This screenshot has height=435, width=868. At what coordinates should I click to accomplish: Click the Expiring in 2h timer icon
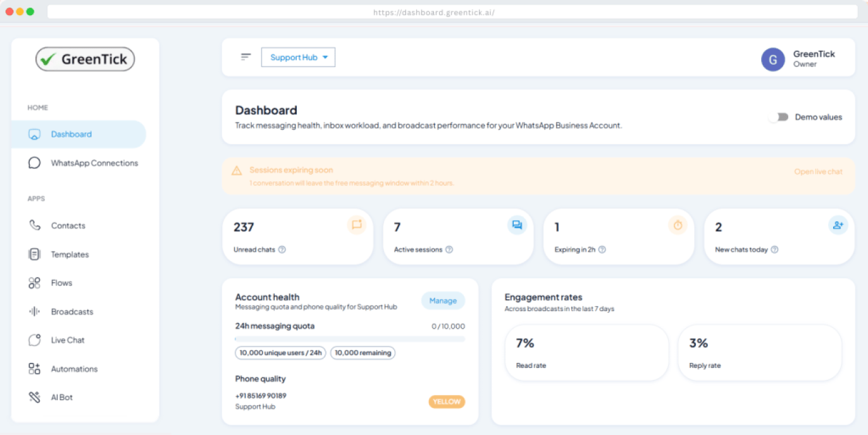coord(678,224)
